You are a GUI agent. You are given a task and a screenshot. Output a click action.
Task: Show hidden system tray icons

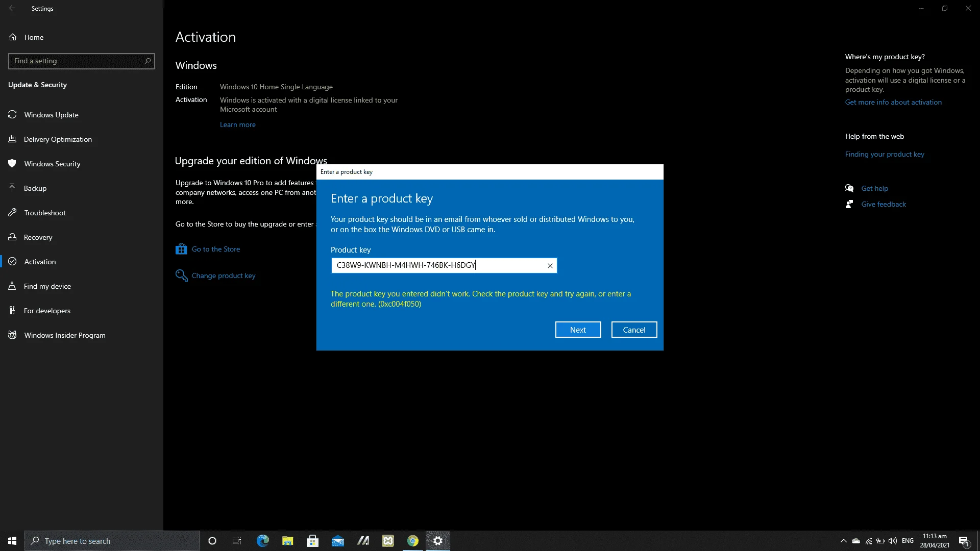843,541
